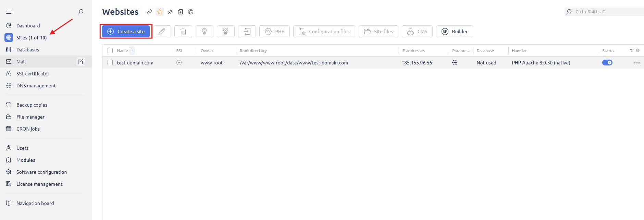644x220 pixels.
Task: Click the export/download document icon near the title
Action: click(180, 12)
